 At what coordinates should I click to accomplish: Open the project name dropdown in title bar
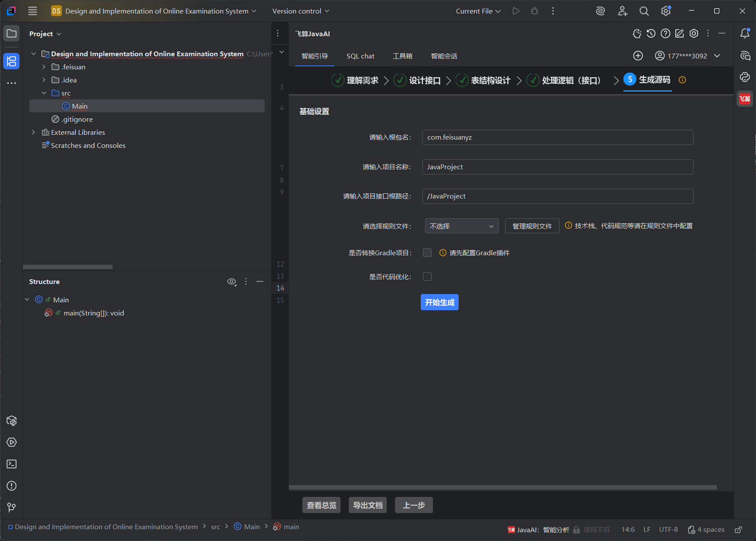click(x=153, y=11)
